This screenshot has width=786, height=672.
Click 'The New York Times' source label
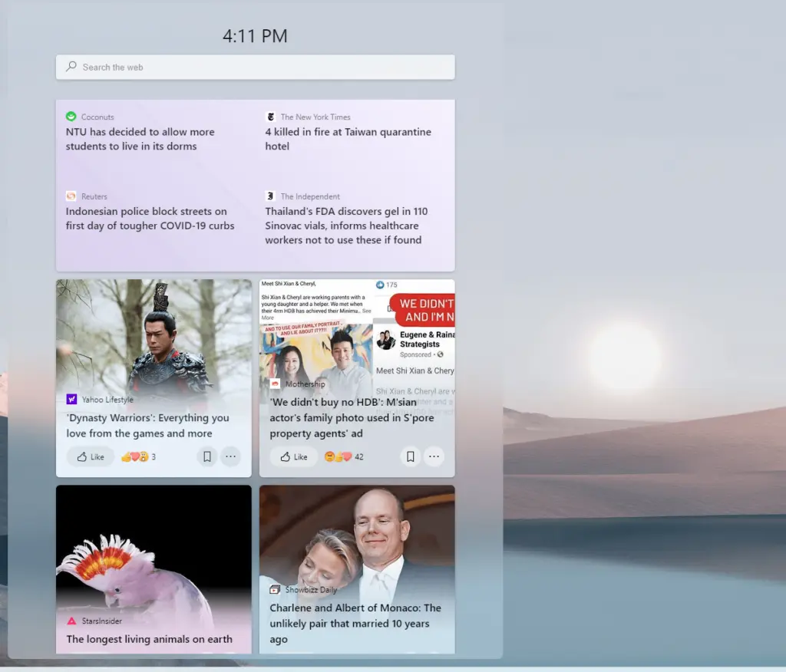(x=315, y=117)
